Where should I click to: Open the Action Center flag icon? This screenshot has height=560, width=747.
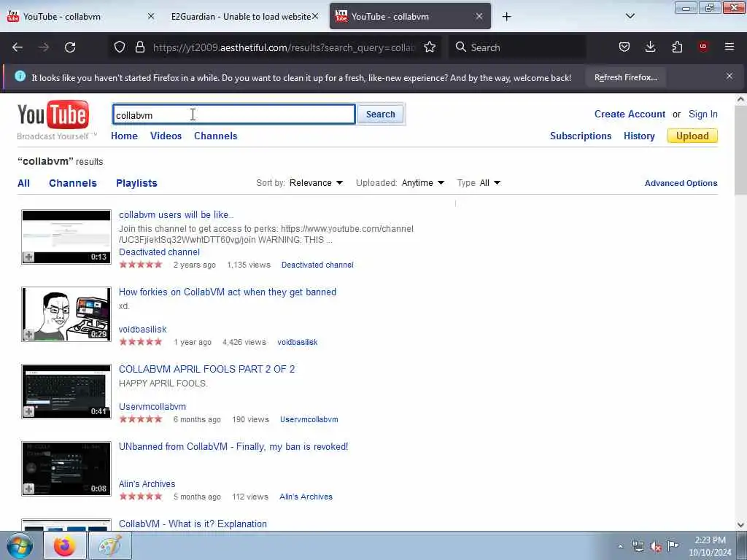673,545
